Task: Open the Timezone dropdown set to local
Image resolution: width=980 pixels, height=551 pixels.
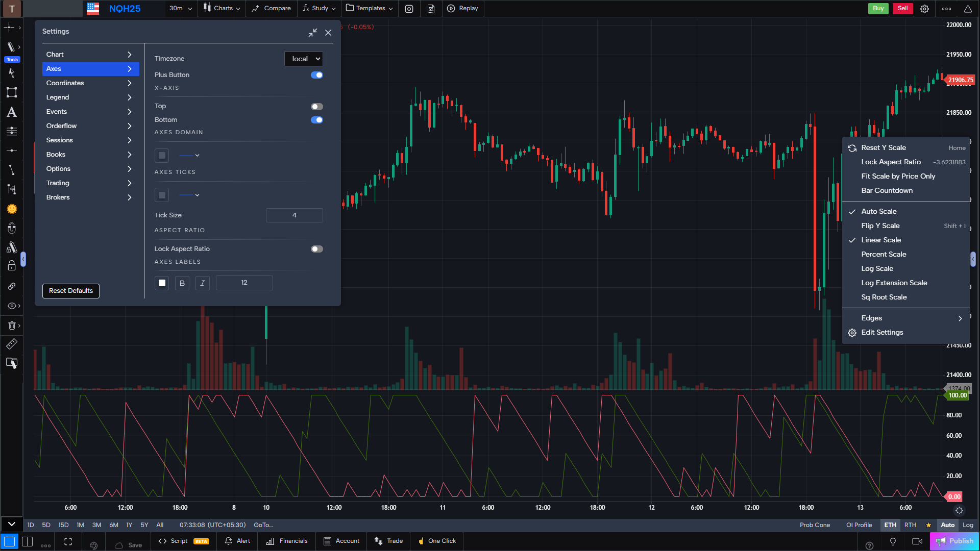Action: click(303, 59)
